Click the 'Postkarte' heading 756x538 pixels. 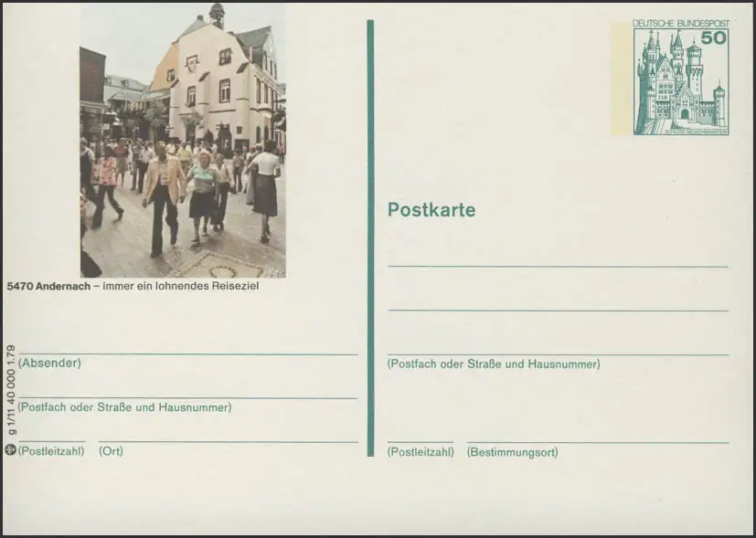pyautogui.click(x=431, y=209)
